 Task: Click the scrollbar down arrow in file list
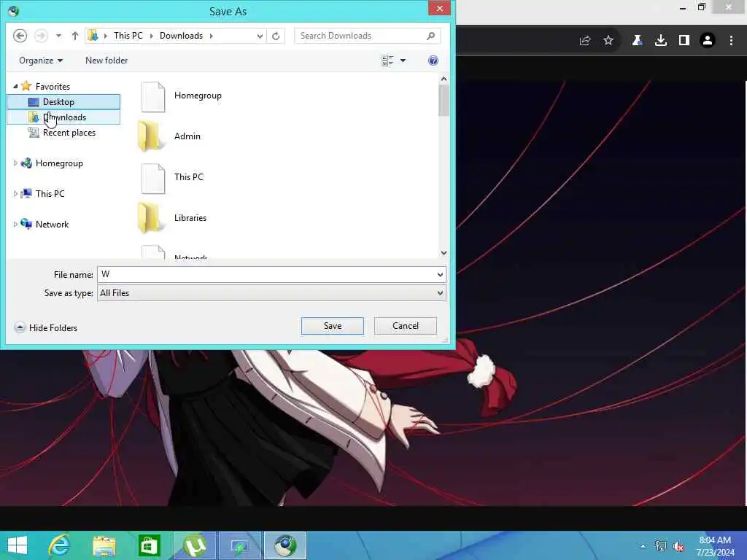(x=444, y=253)
